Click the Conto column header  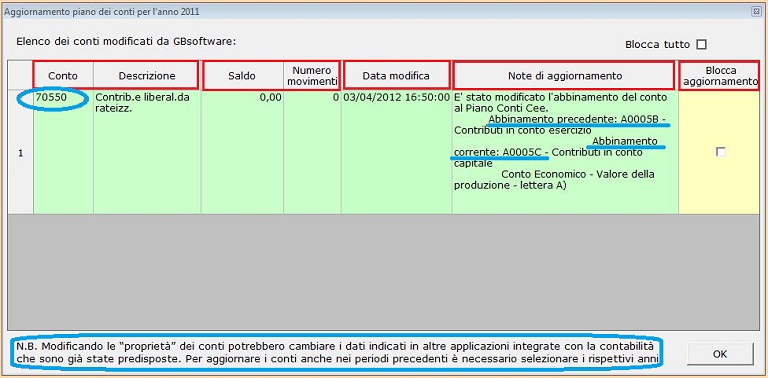63,76
